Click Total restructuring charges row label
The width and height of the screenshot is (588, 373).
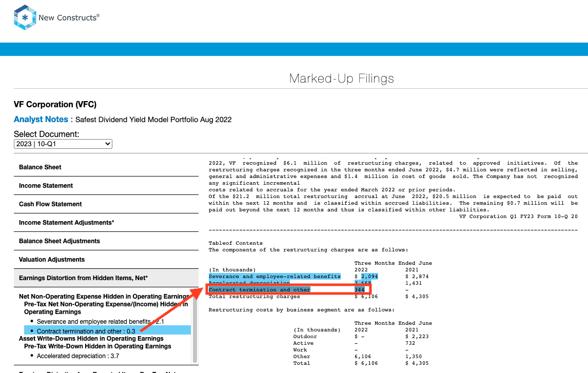(x=254, y=297)
